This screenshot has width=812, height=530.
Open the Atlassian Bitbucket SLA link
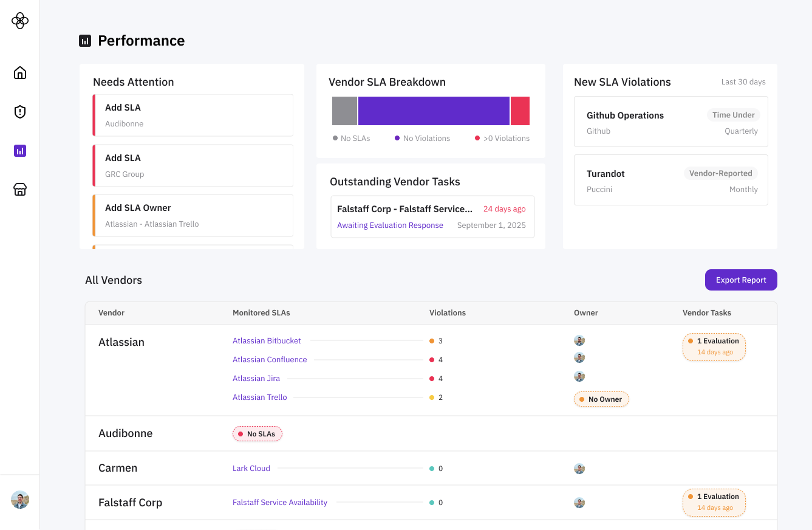point(267,340)
